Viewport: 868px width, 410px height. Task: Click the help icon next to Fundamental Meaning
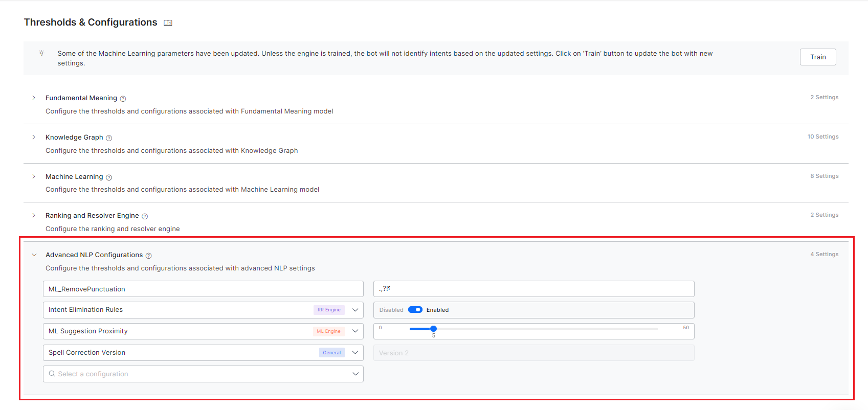click(123, 99)
